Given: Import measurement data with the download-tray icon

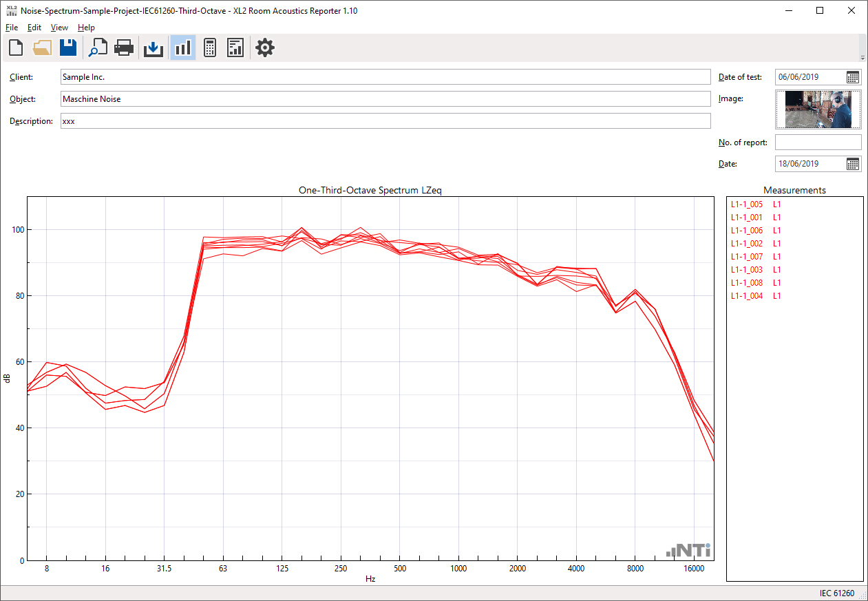Looking at the screenshot, I should click(x=153, y=48).
